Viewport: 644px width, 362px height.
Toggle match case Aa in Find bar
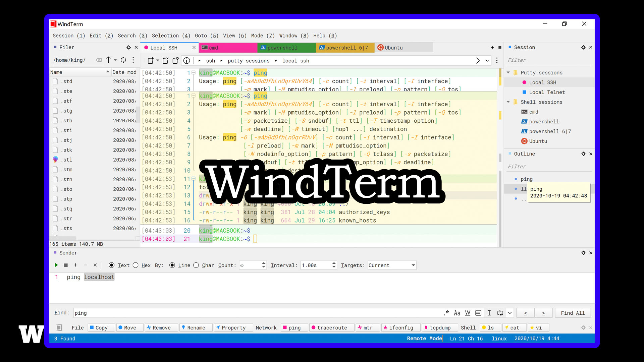(457, 313)
